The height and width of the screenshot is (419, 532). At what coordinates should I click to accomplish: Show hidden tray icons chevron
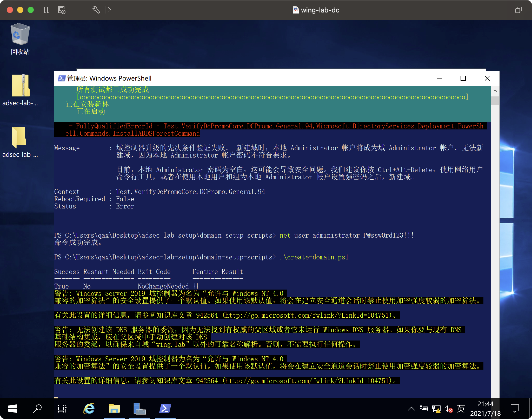coord(411,409)
